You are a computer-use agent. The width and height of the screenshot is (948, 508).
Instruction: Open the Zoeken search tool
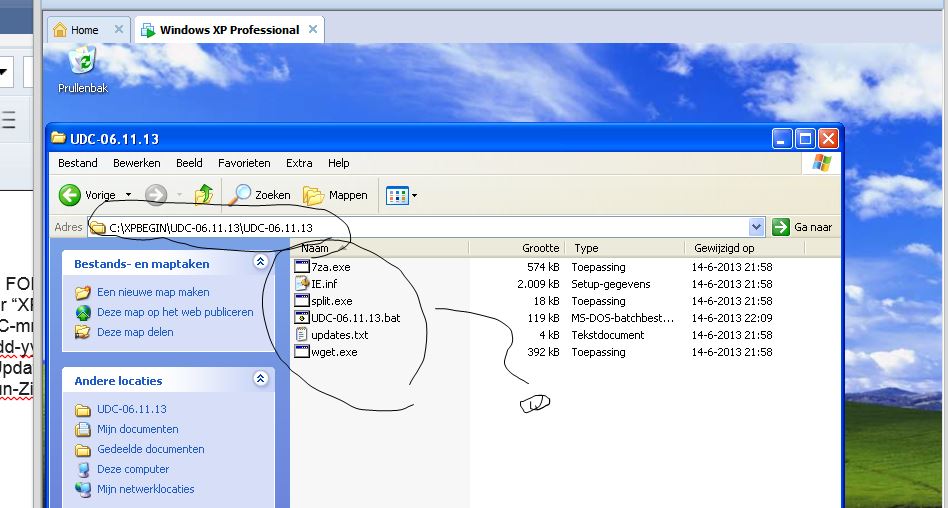[x=259, y=195]
